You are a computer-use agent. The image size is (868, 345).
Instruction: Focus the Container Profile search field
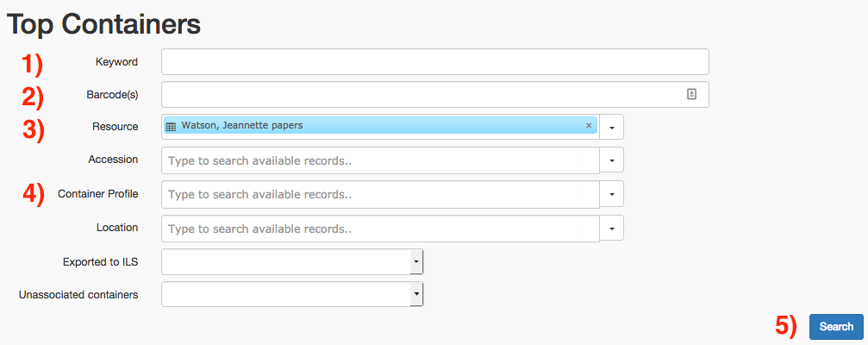point(380,195)
